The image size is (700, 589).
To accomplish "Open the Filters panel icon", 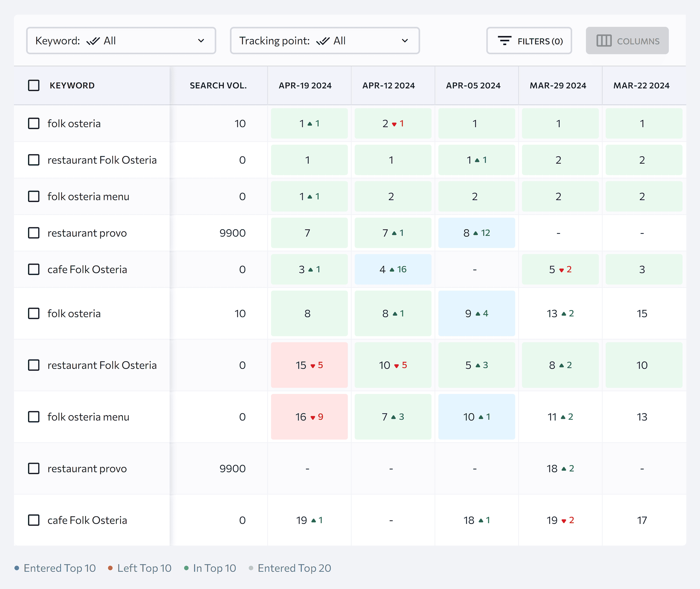I will 505,41.
